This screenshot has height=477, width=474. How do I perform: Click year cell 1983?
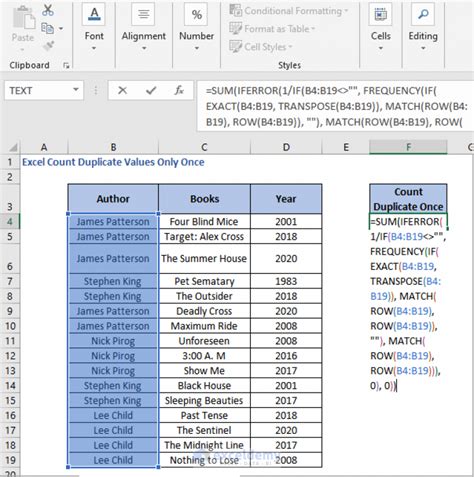[286, 281]
